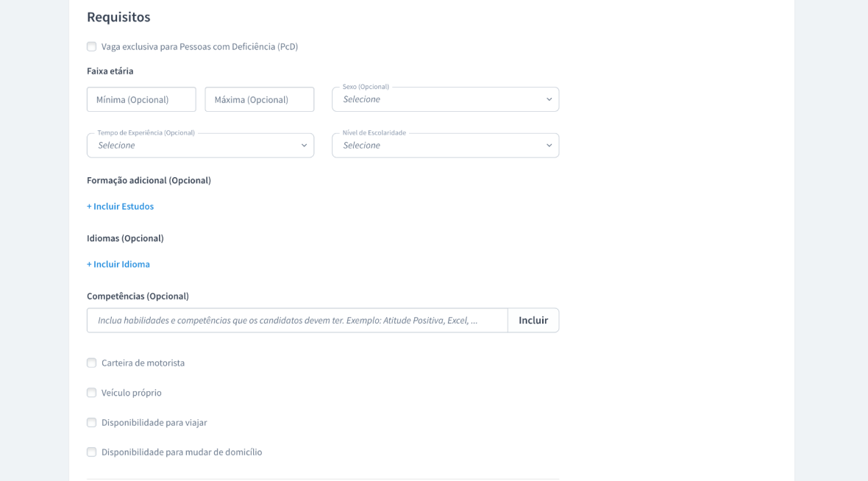This screenshot has width=868, height=481.
Task: Enable the Carteira de motorista checkbox
Action: click(92, 363)
